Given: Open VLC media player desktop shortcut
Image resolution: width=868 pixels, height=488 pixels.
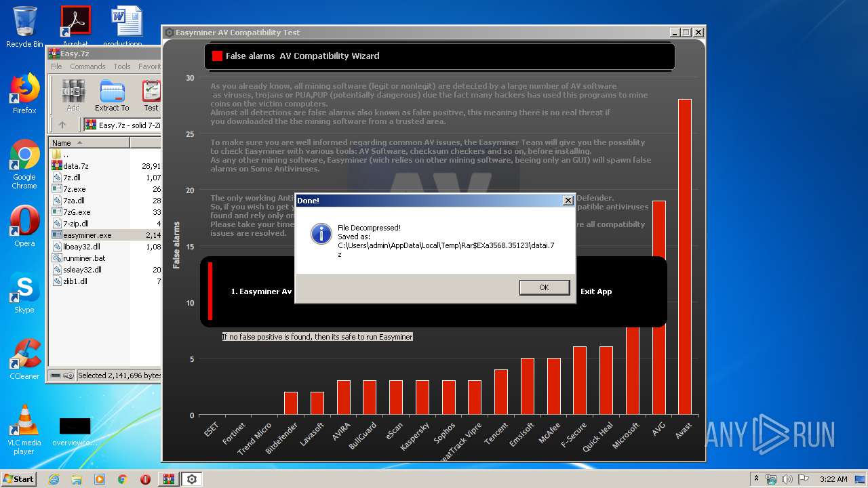Looking at the screenshot, I should point(24,429).
